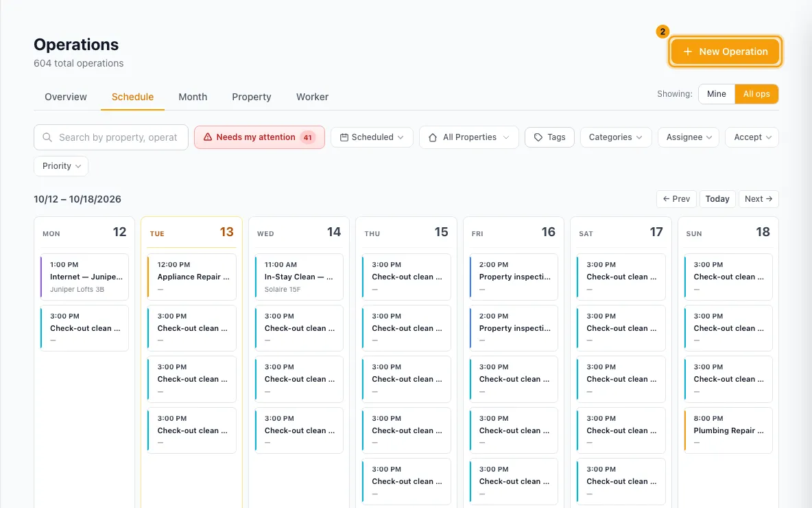Open the Worker tab

(312, 97)
